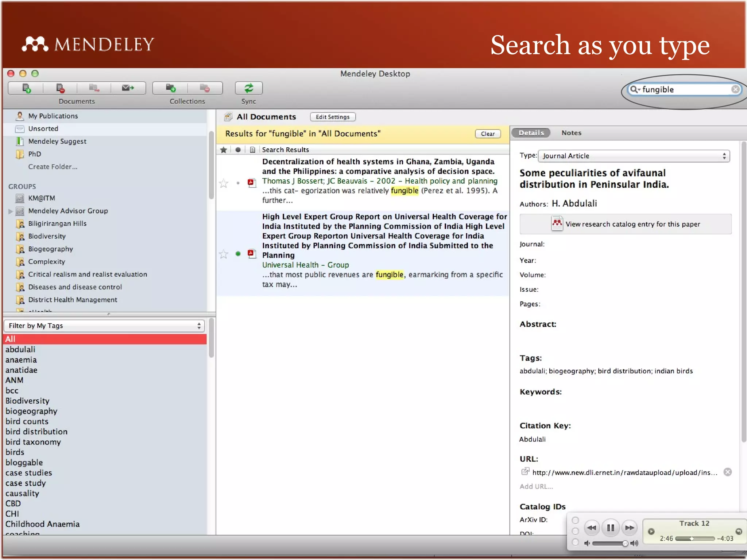Click the favorites star column header
The image size is (747, 560).
click(224, 150)
